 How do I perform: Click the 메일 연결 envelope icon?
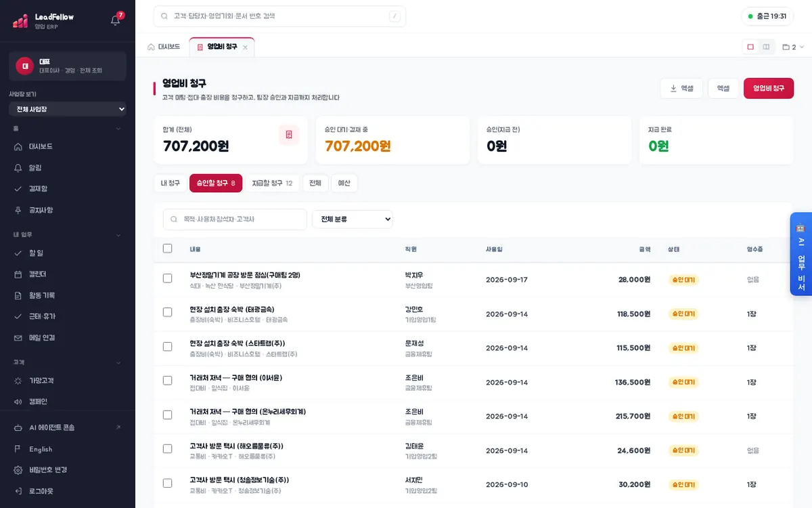18,337
